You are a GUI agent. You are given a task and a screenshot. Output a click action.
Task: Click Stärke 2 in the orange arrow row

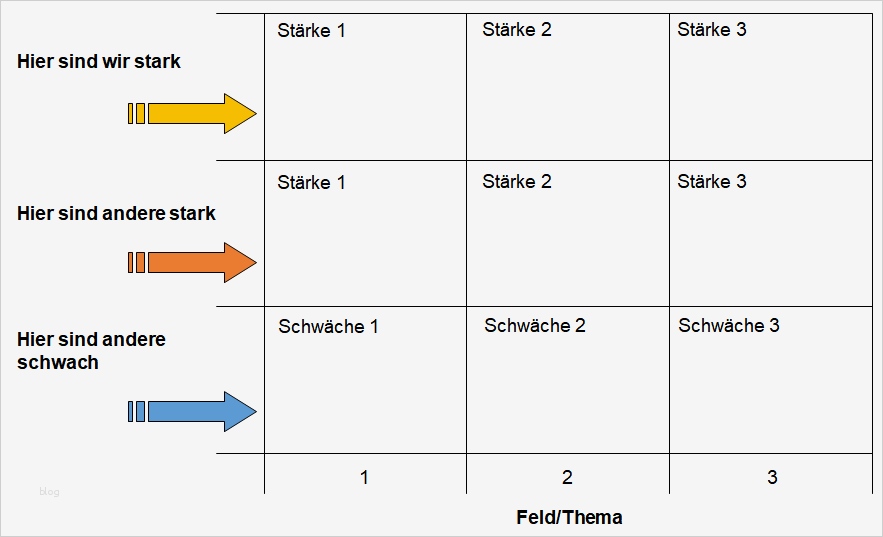[517, 181]
